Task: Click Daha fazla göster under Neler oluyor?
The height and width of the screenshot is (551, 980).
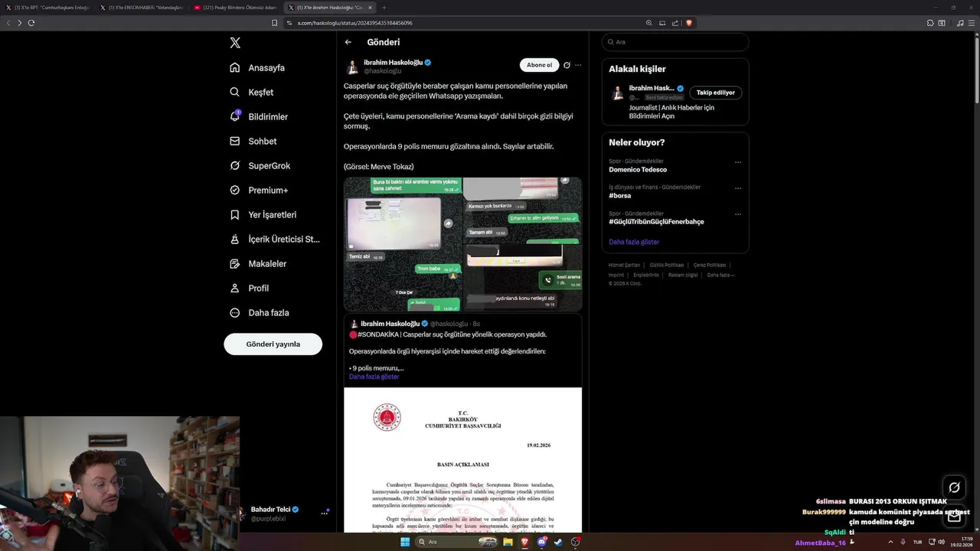Action: click(x=634, y=242)
